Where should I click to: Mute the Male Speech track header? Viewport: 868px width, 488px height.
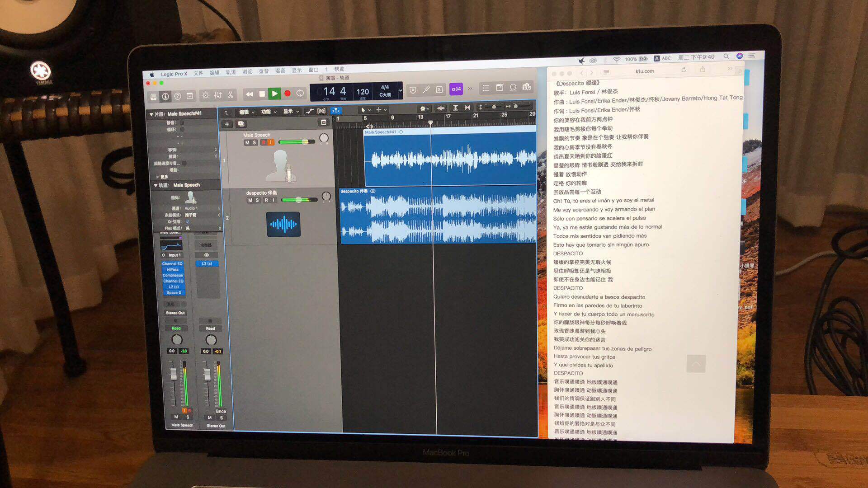coord(247,143)
